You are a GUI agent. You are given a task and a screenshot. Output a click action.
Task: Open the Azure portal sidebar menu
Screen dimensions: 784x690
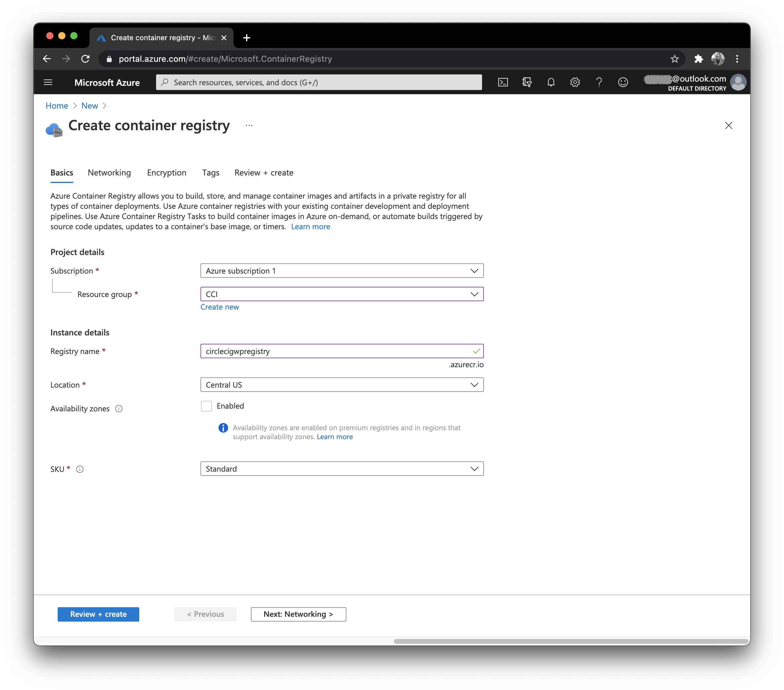(48, 82)
